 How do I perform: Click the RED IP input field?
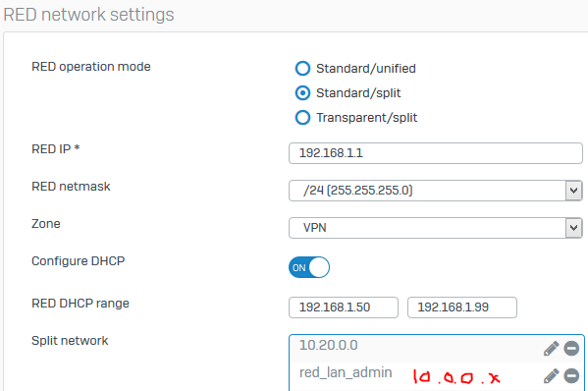click(436, 153)
